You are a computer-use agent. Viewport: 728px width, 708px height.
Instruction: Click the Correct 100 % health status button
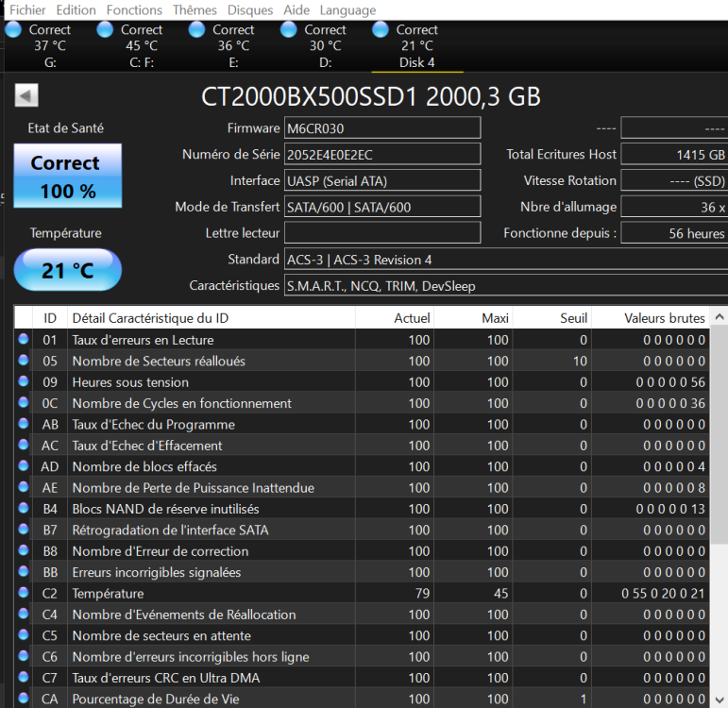point(67,176)
